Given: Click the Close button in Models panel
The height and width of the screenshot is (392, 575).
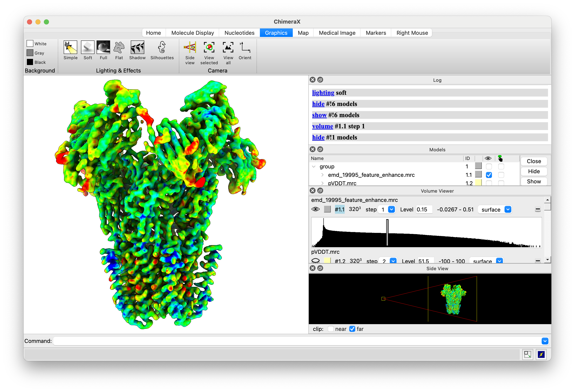Looking at the screenshot, I should (534, 161).
